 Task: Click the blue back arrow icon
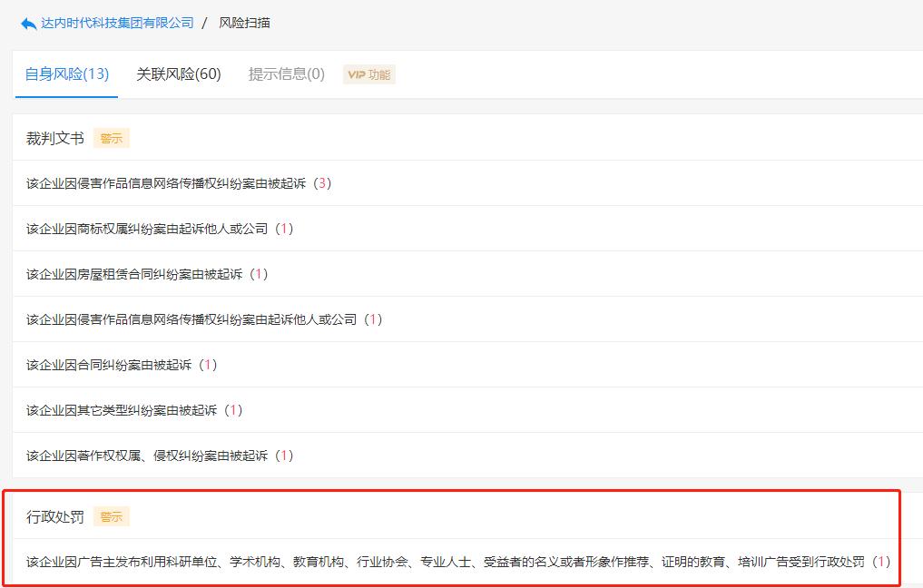coord(25,22)
